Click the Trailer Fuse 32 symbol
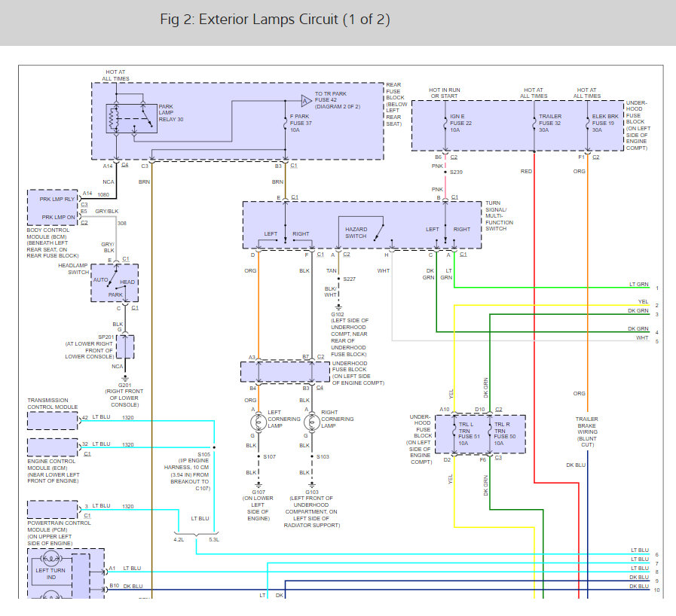The width and height of the screenshot is (676, 616). click(535, 122)
